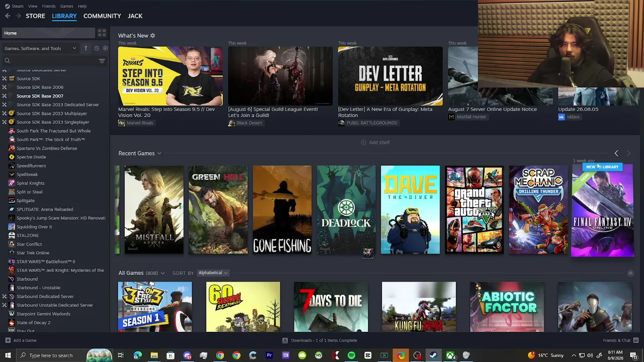Image resolution: width=644 pixels, height=362 pixels.
Task: Click the Home button in sidebar
Action: pos(48,33)
